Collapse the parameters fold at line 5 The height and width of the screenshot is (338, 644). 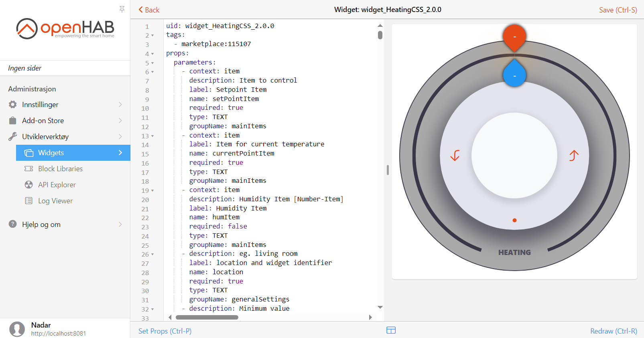[152, 63]
